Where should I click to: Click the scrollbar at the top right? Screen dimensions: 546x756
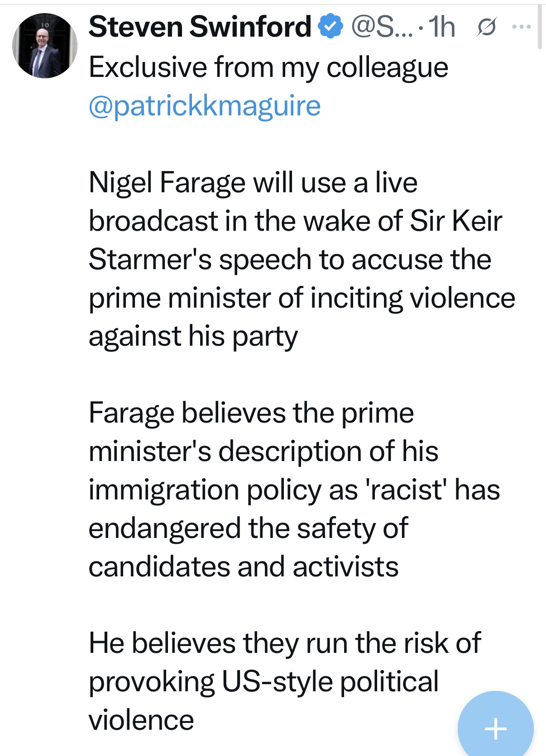(x=539, y=27)
